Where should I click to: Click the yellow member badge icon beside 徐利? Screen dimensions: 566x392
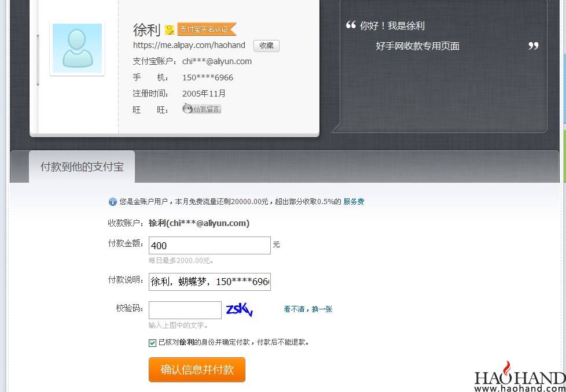[170, 30]
